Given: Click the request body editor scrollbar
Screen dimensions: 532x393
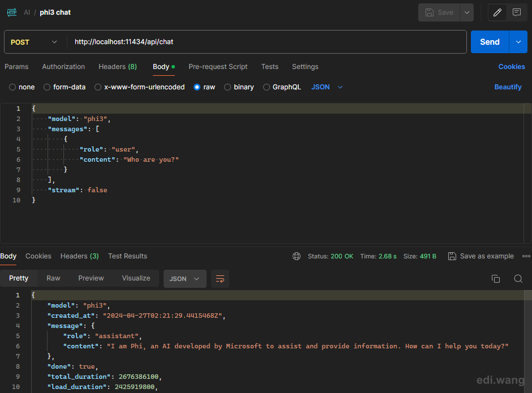Looking at the screenshot, I should 527,173.
